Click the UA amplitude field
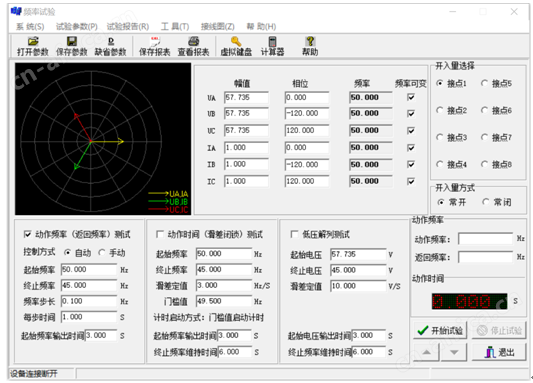Image resolution: width=533 pixels, height=383 pixels. (246, 98)
